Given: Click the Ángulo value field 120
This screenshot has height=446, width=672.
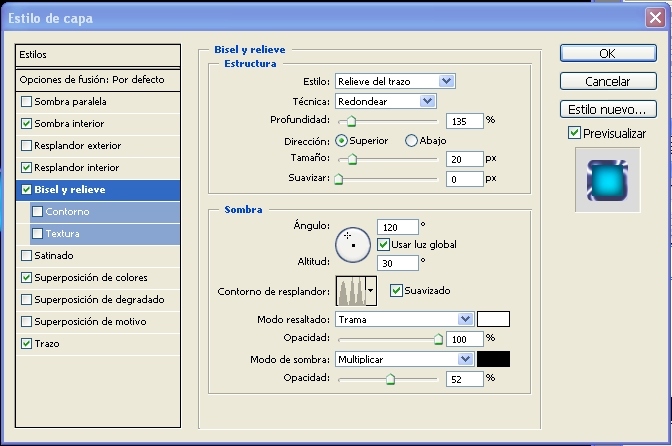Looking at the screenshot, I should click(x=398, y=227).
